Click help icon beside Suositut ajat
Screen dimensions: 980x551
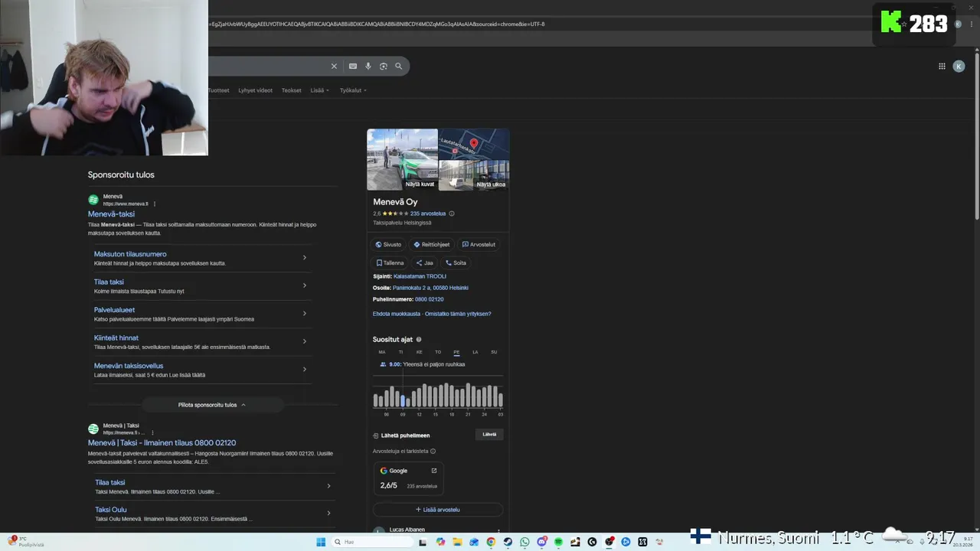[419, 340]
